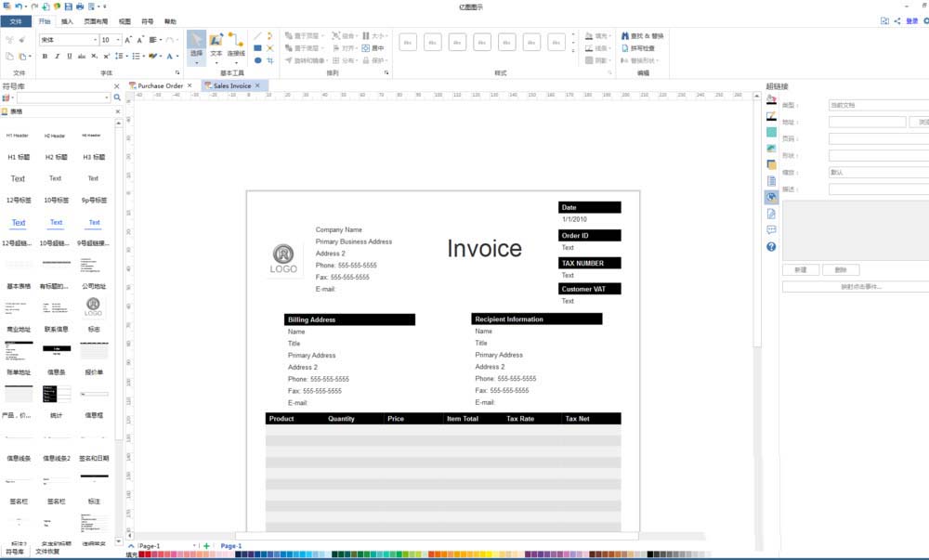Click the Save icon in quick access toolbar

(68, 6)
